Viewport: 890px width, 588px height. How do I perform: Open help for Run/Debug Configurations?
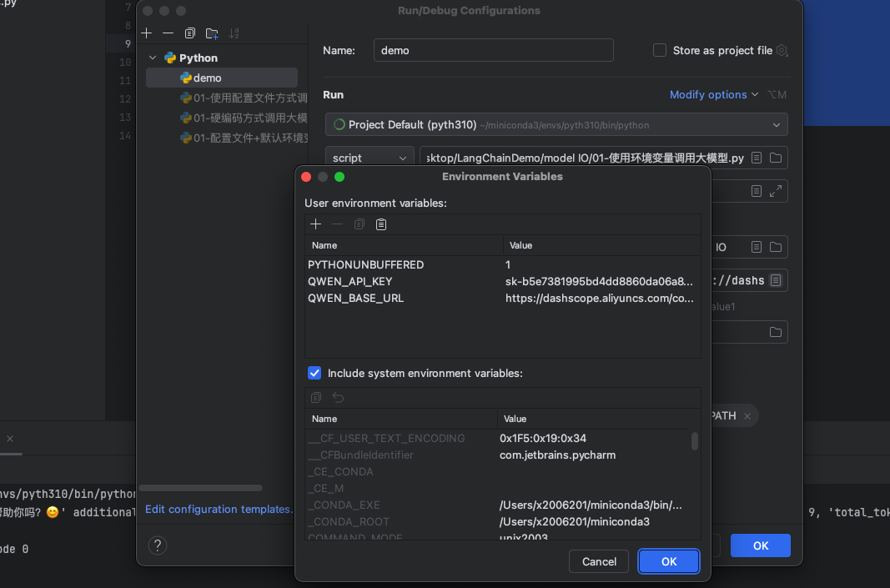point(157,545)
